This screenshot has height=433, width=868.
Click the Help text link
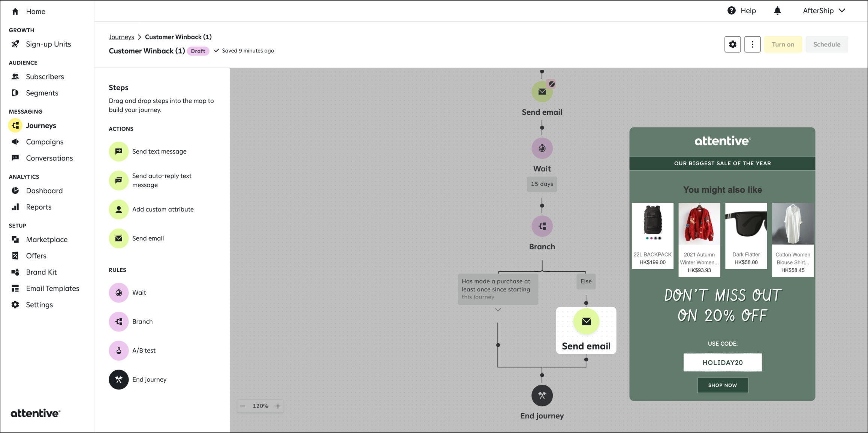[x=748, y=10]
